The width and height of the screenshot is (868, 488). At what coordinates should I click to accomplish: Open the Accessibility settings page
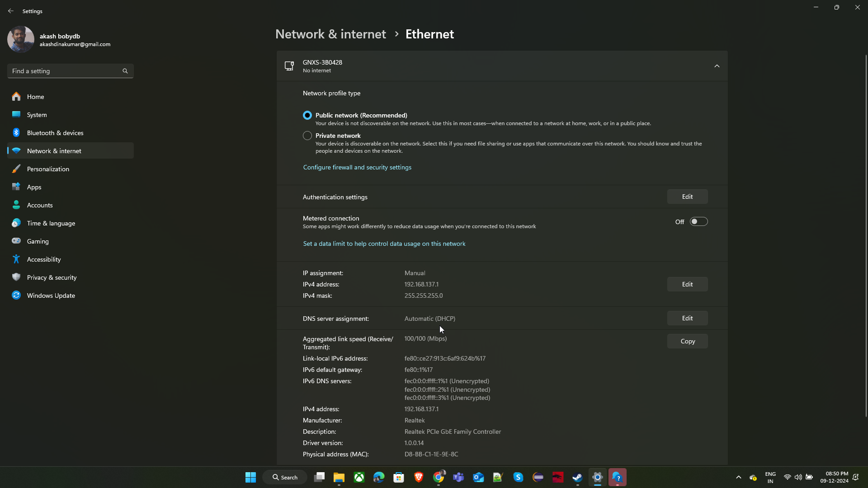tap(44, 259)
